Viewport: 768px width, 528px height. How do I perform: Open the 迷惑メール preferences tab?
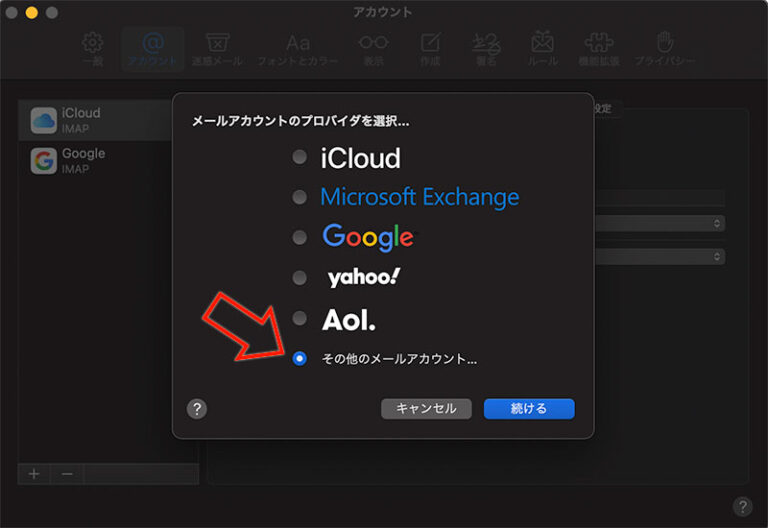tap(217, 49)
